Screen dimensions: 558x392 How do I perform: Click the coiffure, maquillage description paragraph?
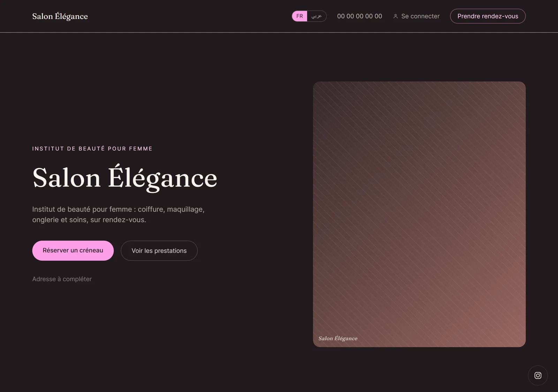tap(119, 214)
